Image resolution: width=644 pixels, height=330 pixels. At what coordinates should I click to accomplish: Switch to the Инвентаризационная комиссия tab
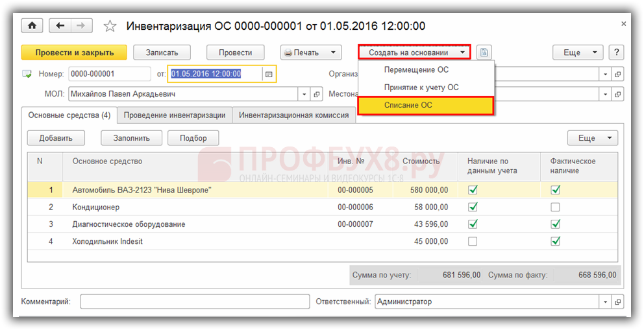(x=293, y=115)
